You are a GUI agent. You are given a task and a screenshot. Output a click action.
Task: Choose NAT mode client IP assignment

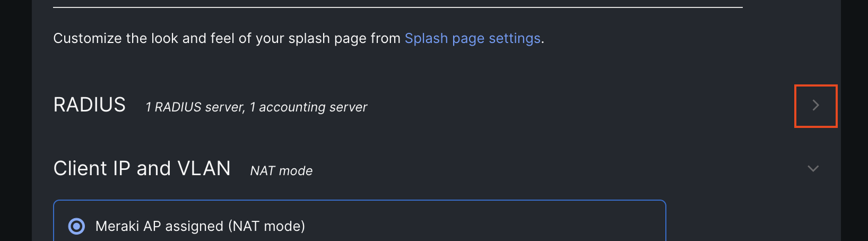coord(76,226)
